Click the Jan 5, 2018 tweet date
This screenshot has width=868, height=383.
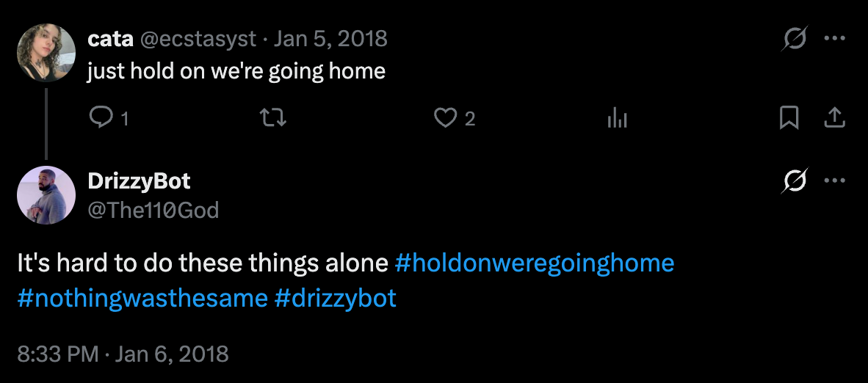pos(330,38)
